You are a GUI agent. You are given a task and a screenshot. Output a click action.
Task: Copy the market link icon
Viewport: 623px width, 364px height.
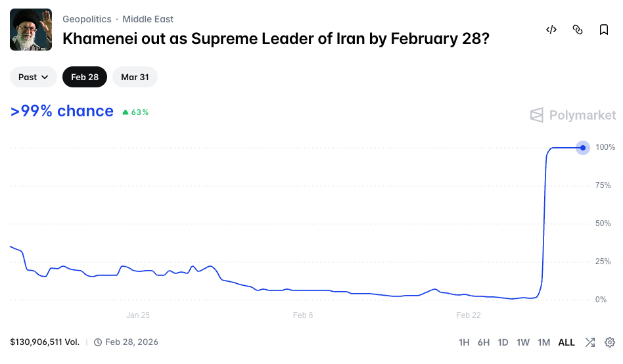coord(578,30)
